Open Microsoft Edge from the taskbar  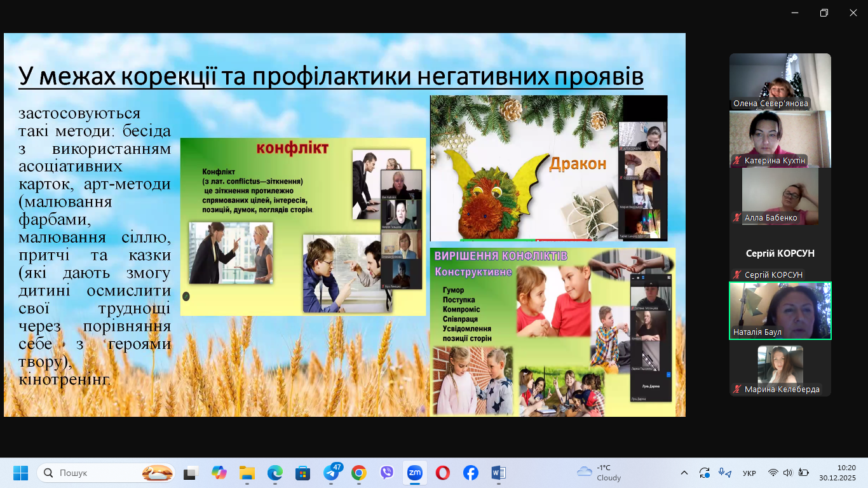(275, 473)
